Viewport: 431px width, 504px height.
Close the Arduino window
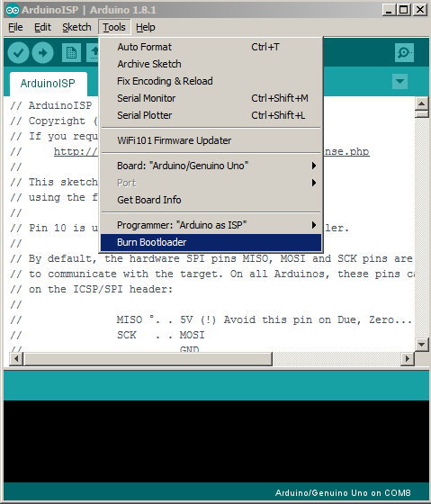pos(420,10)
